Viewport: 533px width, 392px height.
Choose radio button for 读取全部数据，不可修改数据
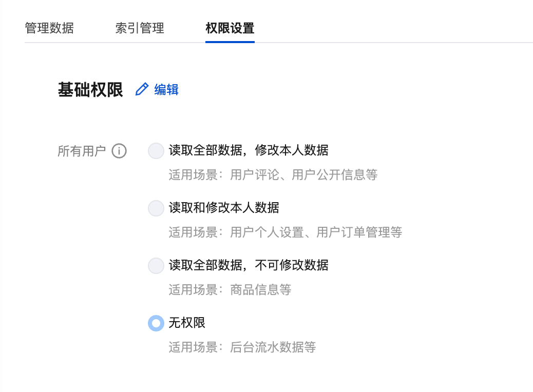156,266
